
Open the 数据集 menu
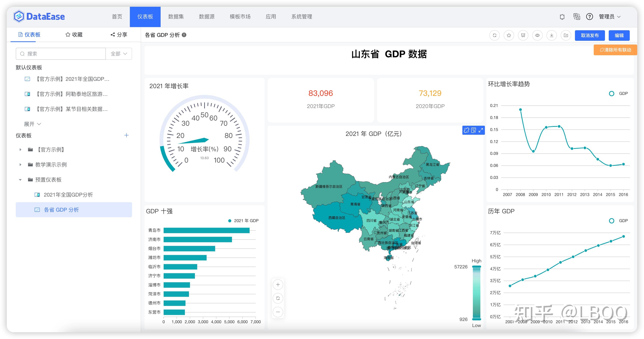pos(176,17)
